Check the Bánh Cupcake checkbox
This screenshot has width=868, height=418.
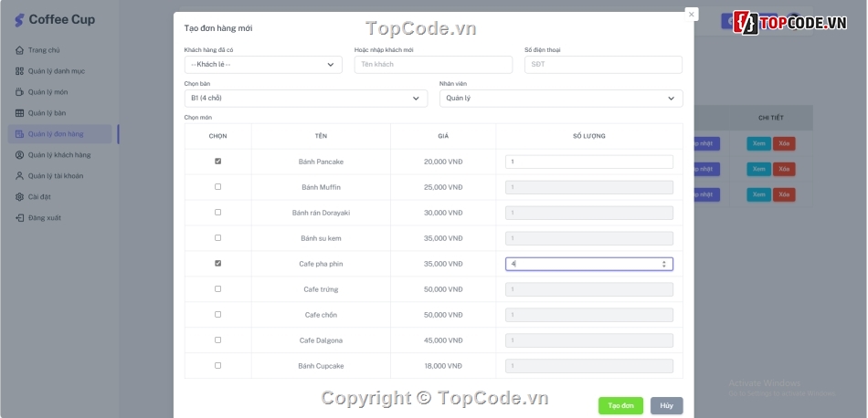click(218, 365)
